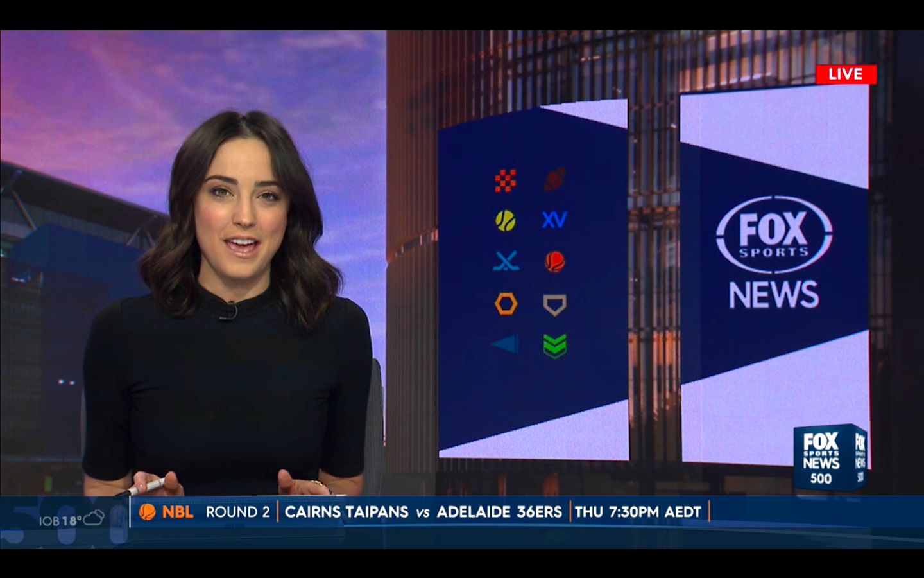
Task: Click the blue triangle pennant icon
Action: click(x=506, y=344)
